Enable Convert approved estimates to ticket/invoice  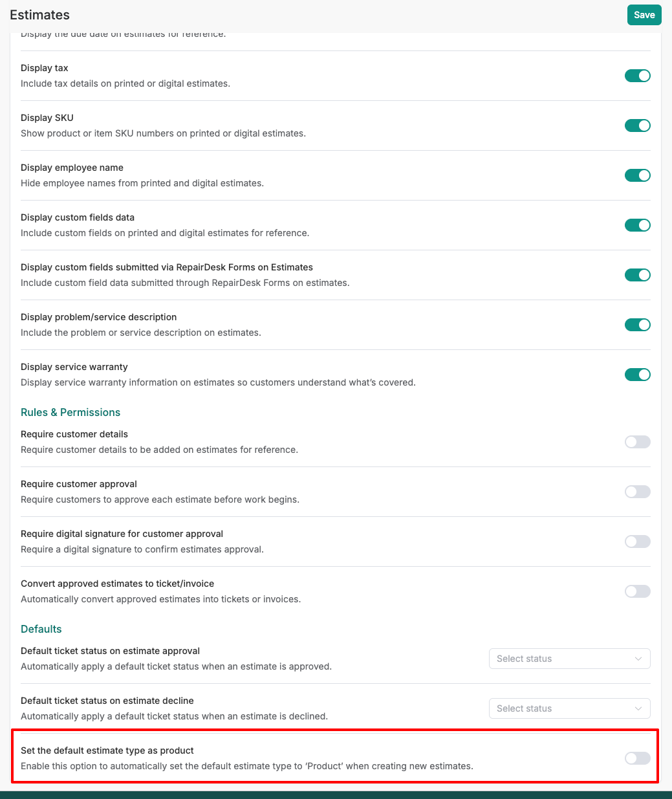point(637,591)
